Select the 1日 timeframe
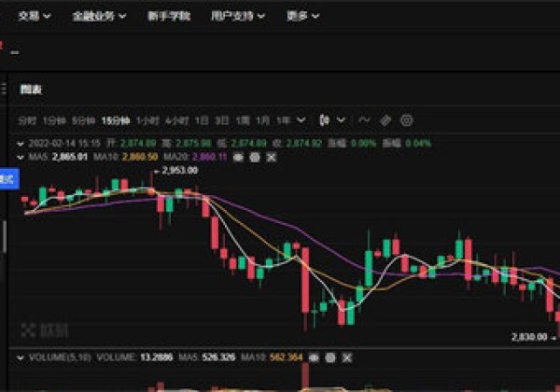This screenshot has height=392, width=560. [202, 120]
